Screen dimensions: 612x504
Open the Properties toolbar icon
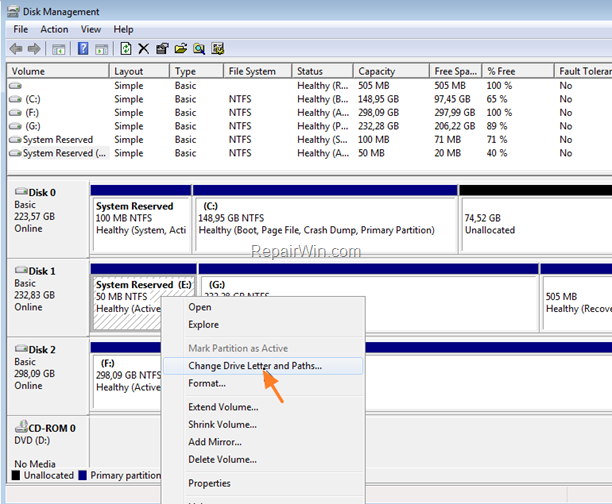[x=162, y=49]
